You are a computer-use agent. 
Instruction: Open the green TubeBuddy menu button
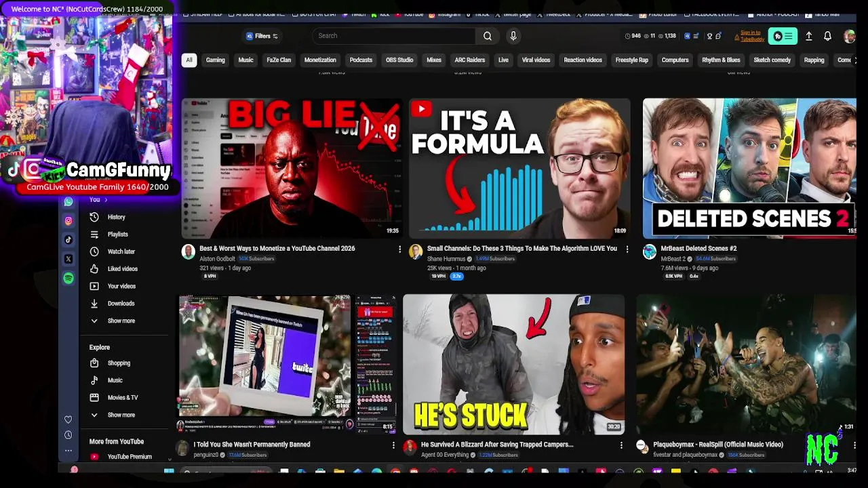pyautogui.click(x=783, y=36)
